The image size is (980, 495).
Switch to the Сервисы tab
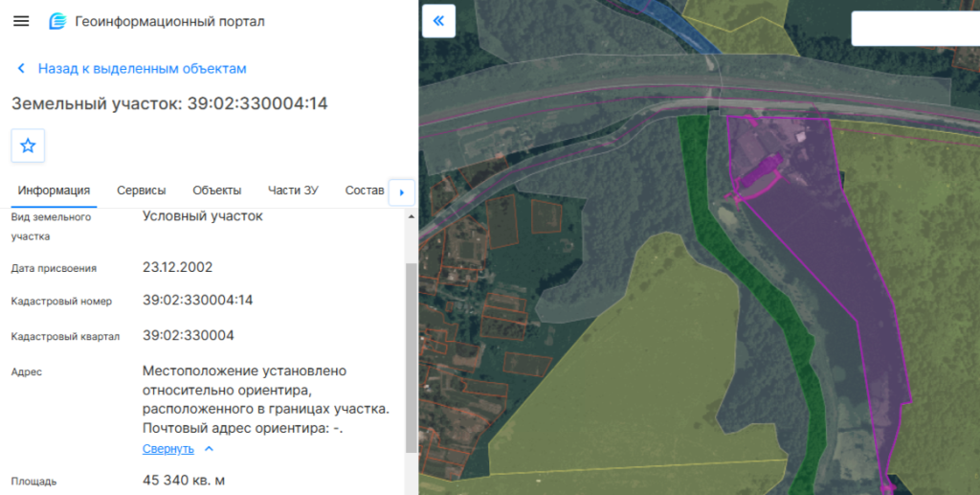(142, 190)
